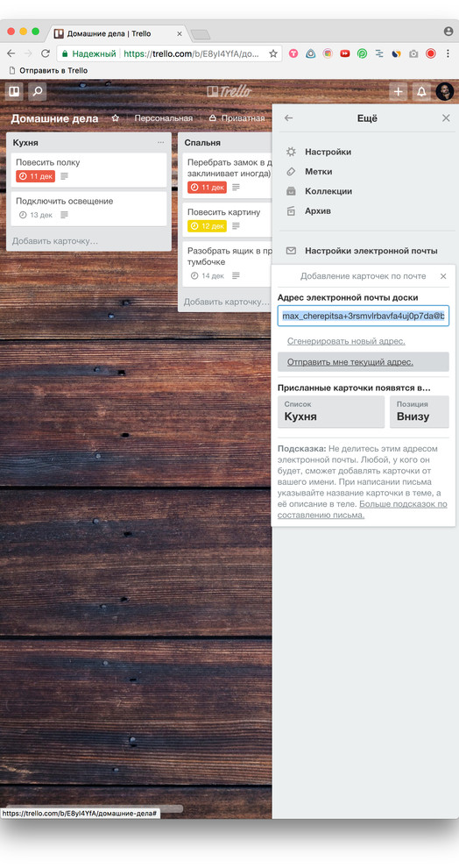Click the yellow 12 дек due badge
This screenshot has width=459, height=868.
coord(207,226)
